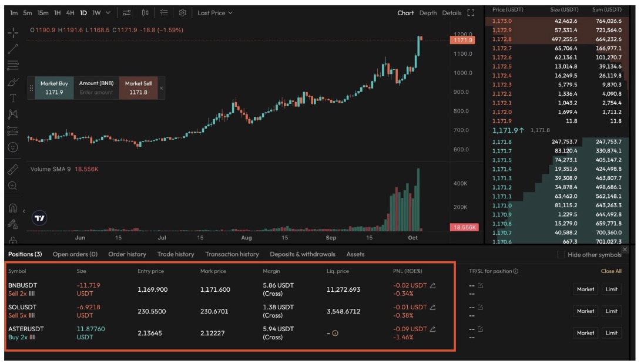Image resolution: width=644 pixels, height=364 pixels.
Task: Select the ruler measure tool
Action: coord(13,170)
